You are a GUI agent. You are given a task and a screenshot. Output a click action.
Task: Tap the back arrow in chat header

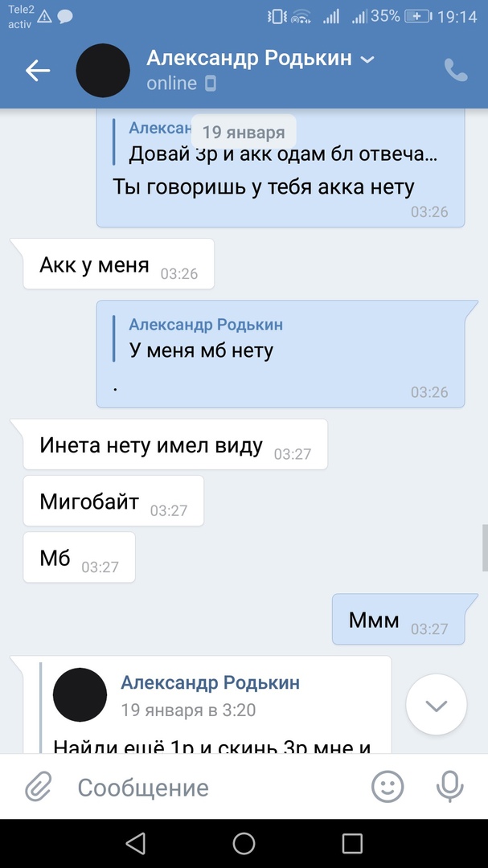click(x=38, y=71)
